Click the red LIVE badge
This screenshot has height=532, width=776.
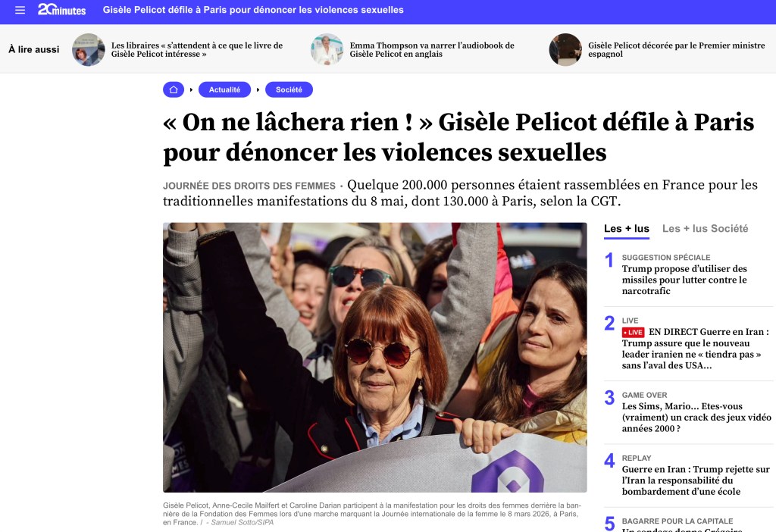coord(633,332)
